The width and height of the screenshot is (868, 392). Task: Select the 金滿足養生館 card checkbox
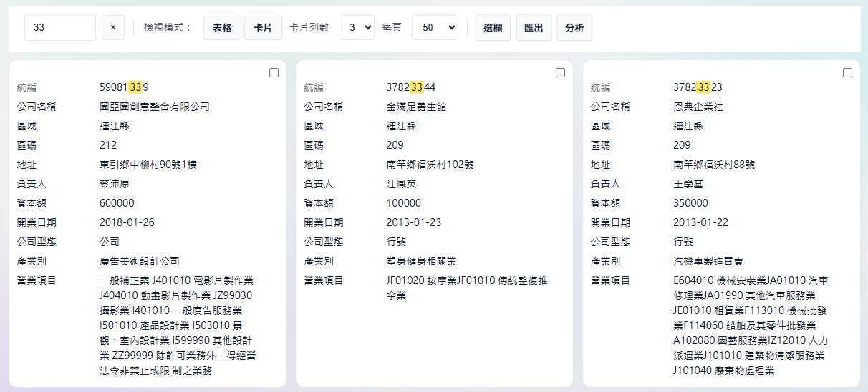click(x=560, y=72)
